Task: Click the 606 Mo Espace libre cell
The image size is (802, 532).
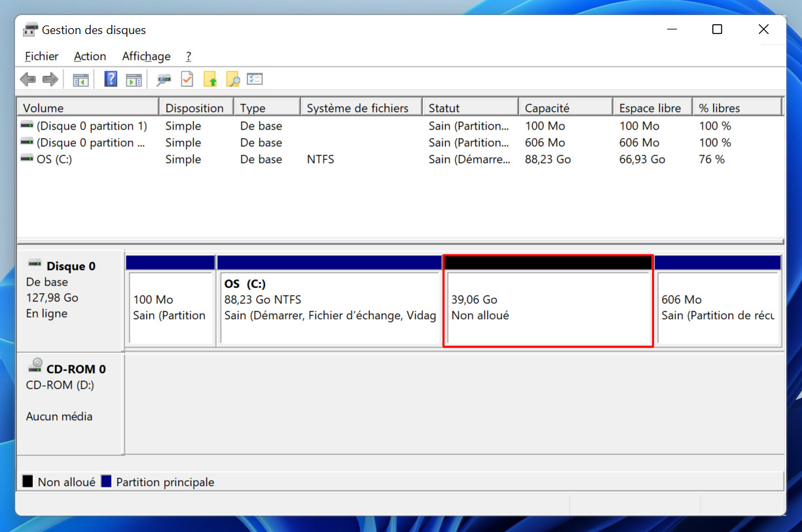Action: (x=640, y=143)
